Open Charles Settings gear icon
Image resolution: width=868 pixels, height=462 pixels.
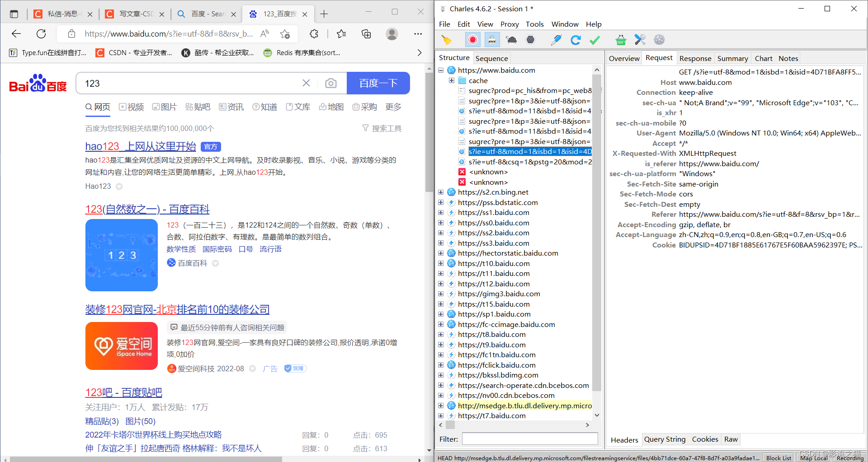(x=660, y=40)
